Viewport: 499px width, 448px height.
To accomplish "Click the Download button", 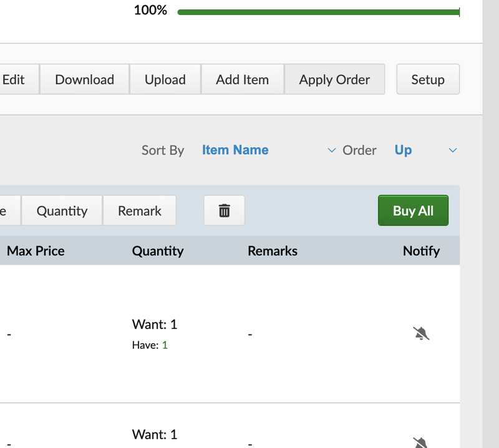I will tap(84, 80).
